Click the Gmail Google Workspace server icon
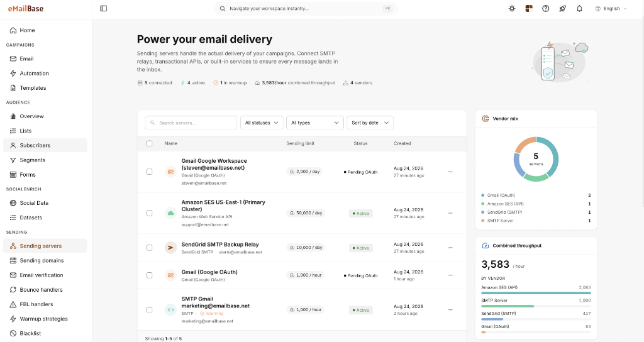The height and width of the screenshot is (342, 644). point(170,172)
